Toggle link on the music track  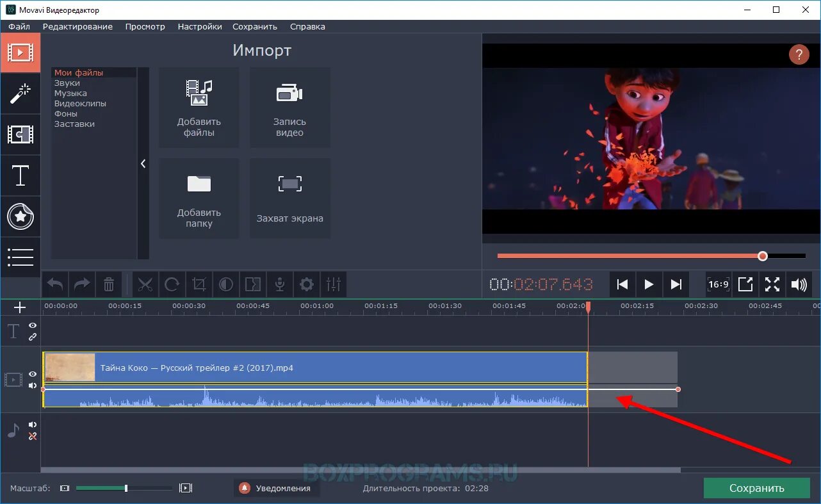33,436
